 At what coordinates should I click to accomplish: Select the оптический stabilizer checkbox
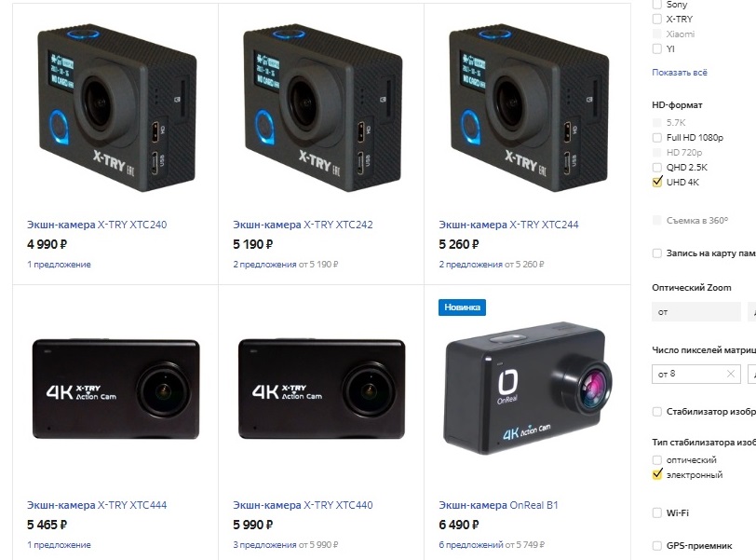(656, 460)
